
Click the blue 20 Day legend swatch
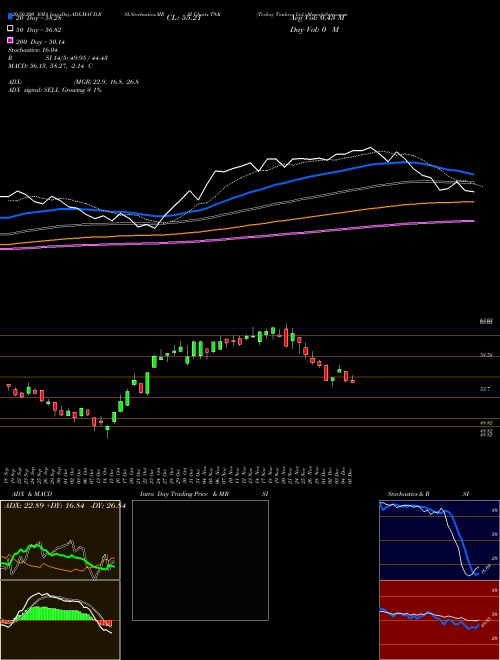tap(10, 16)
